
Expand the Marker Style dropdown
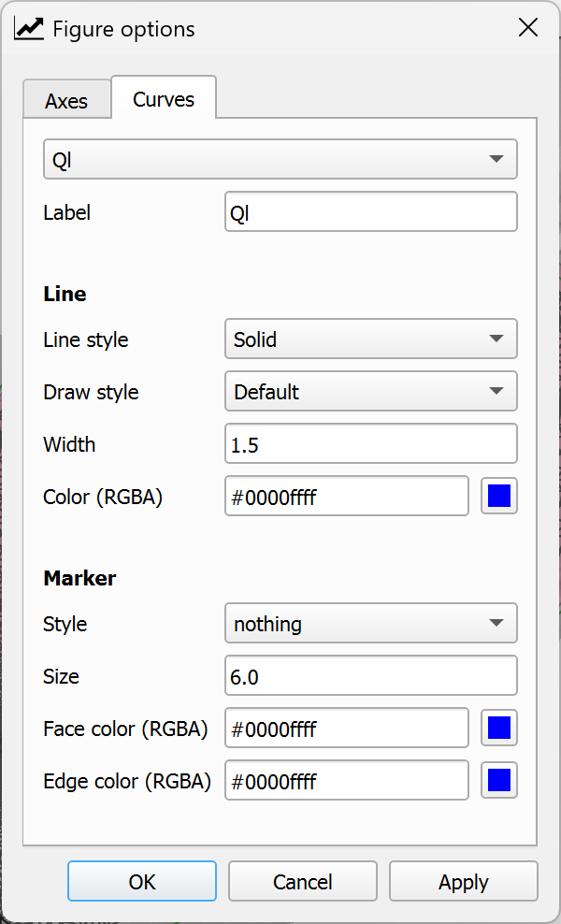click(x=370, y=624)
